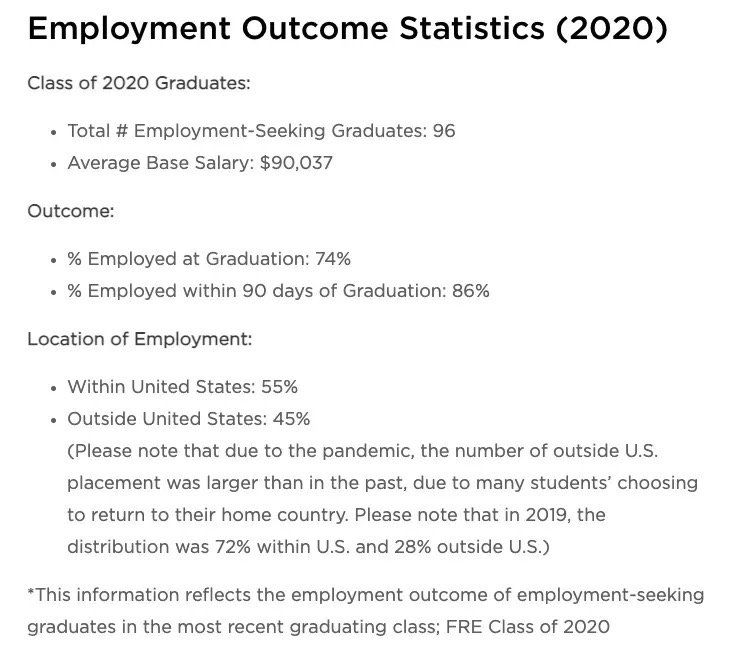Select the 74% employed value
Screen dimensions: 741x656
(x=333, y=259)
